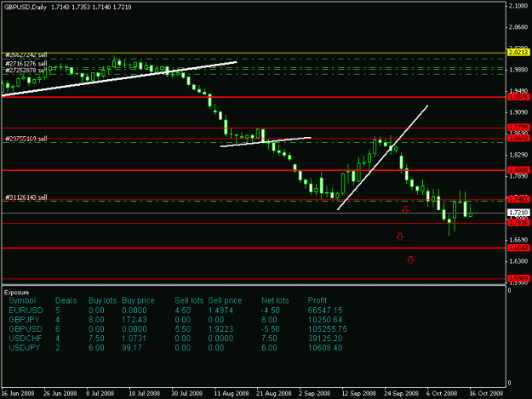532x399 pixels.
Task: Click the Symbol column header
Action: pos(22,300)
